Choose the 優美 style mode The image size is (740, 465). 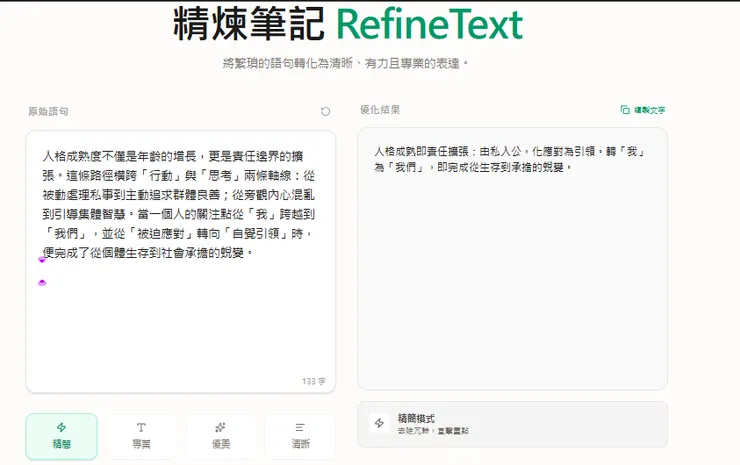click(221, 436)
